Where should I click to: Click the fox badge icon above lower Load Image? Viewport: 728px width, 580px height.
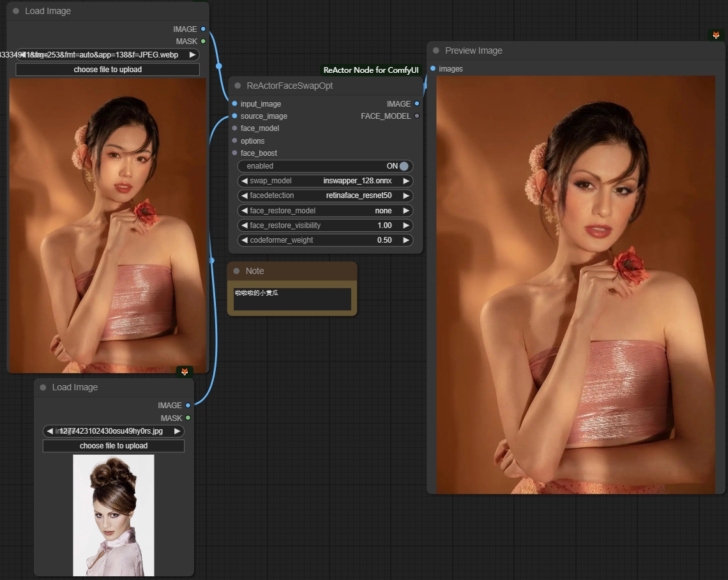pos(185,372)
